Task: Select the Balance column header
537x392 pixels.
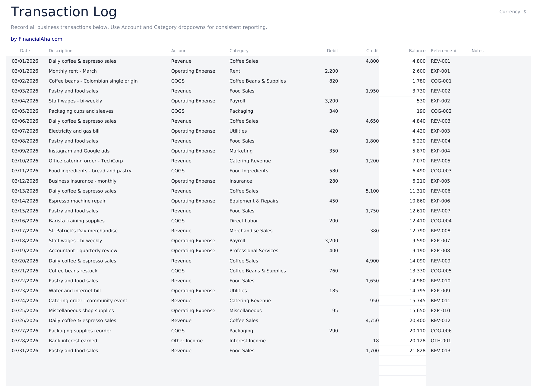Action: tap(417, 51)
